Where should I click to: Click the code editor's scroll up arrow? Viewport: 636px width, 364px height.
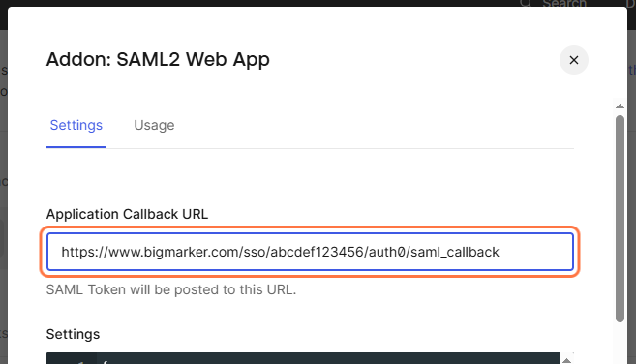[x=566, y=360]
